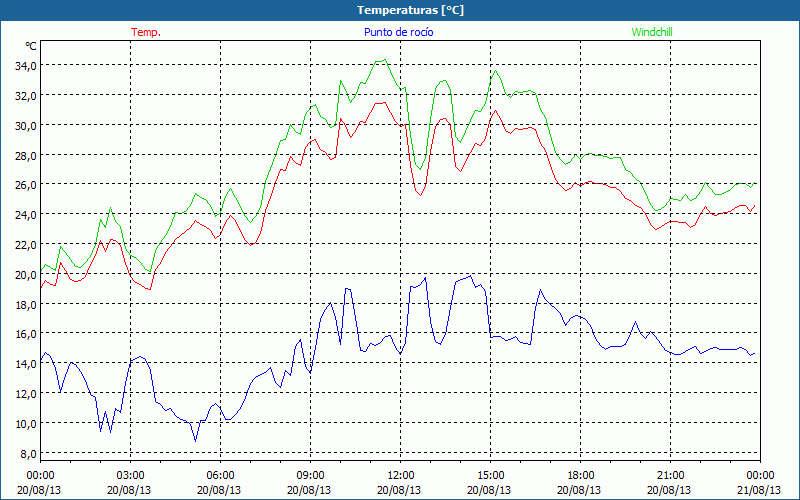This screenshot has width=800, height=500.
Task: Click the °C unit label on the axis
Action: pos(31,46)
